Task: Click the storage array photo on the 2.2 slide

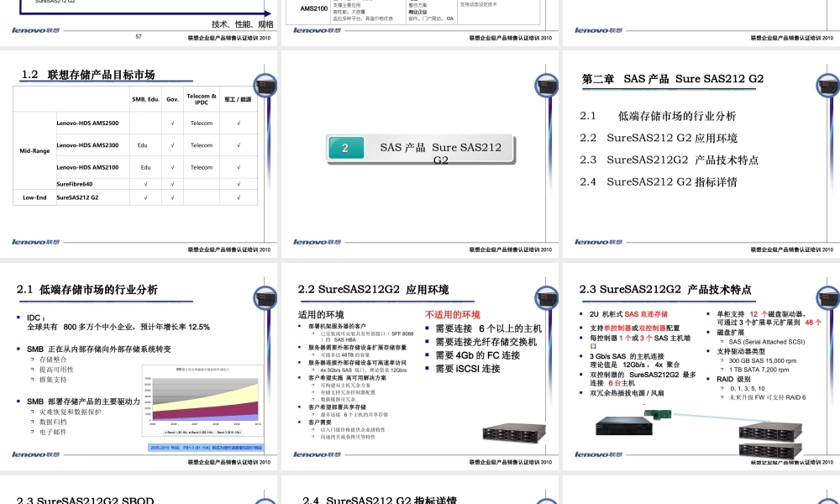Action: 514,432
